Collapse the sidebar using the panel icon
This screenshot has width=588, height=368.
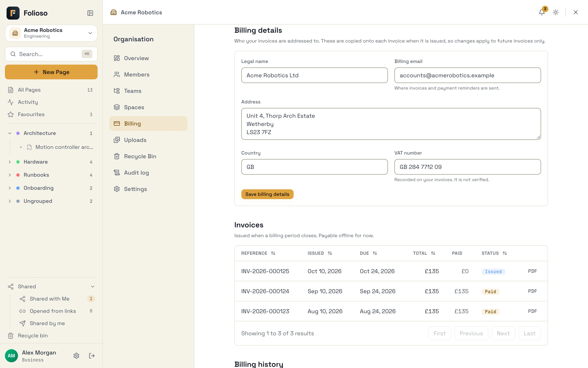[x=90, y=13]
